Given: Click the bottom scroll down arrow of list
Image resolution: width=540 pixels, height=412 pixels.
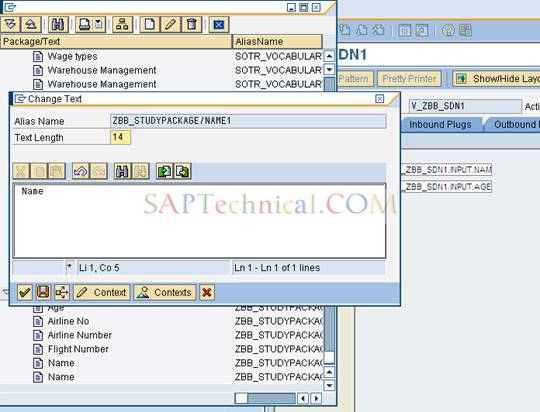Looking at the screenshot, I should pos(329,385).
